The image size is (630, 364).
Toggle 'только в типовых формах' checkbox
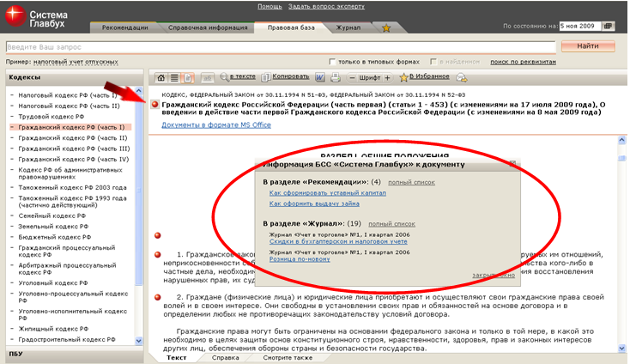point(332,62)
